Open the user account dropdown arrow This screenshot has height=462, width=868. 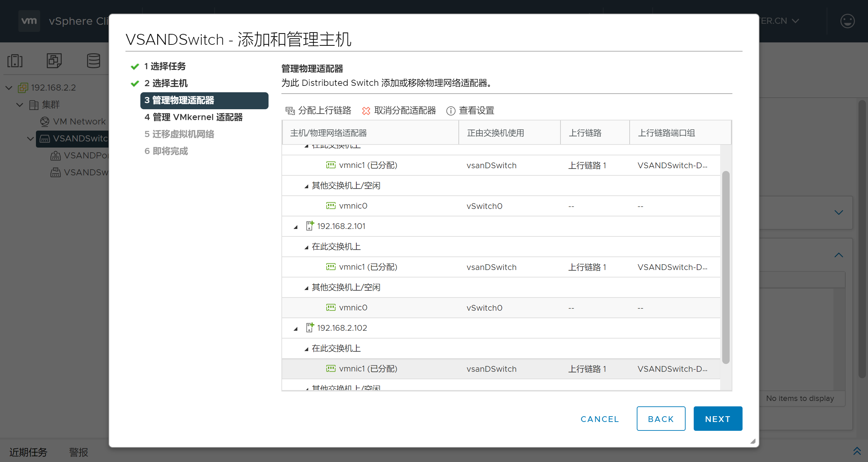click(x=795, y=21)
